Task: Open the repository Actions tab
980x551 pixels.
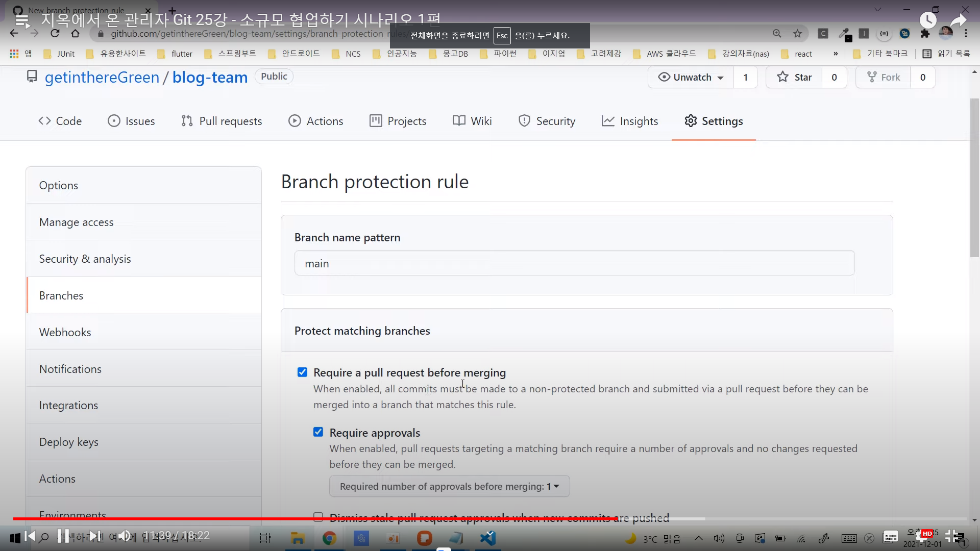Action: click(x=315, y=121)
